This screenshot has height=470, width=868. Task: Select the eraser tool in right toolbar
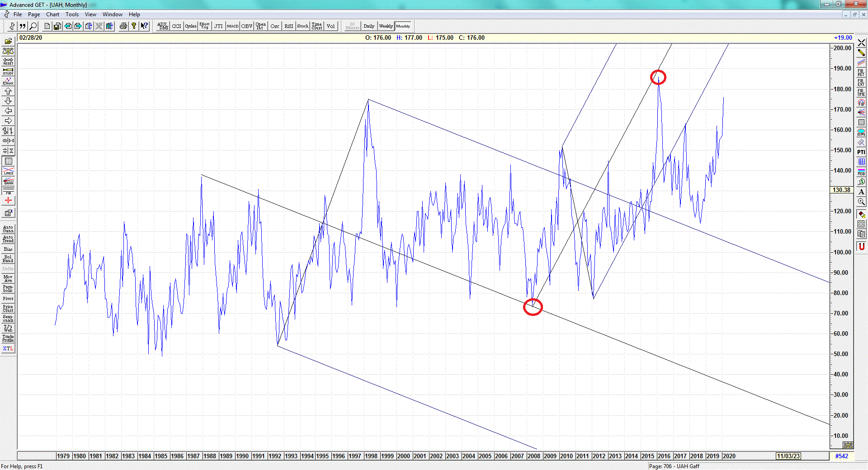861,215
